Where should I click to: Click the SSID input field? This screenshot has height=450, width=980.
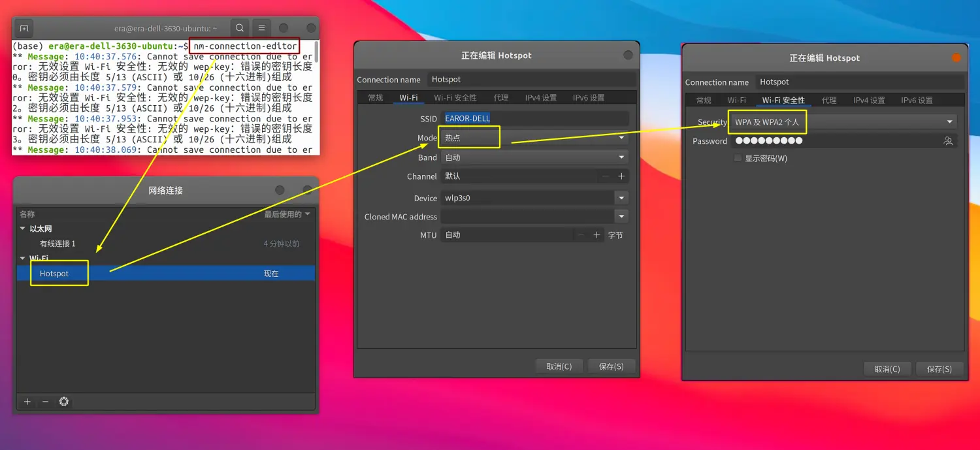[534, 118]
